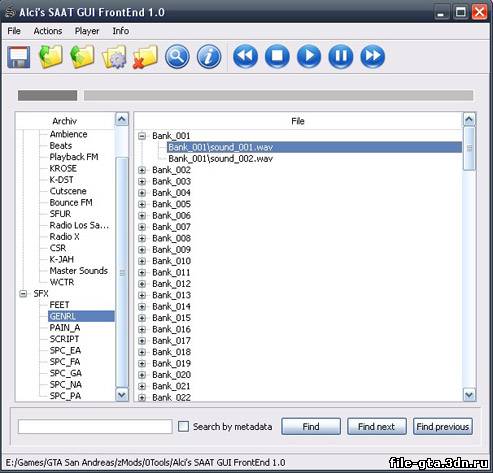Click the Find button
493x473 pixels.
(311, 426)
